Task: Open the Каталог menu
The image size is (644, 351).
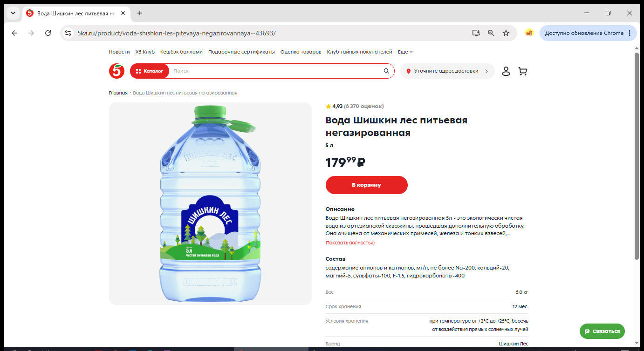Action: (150, 71)
